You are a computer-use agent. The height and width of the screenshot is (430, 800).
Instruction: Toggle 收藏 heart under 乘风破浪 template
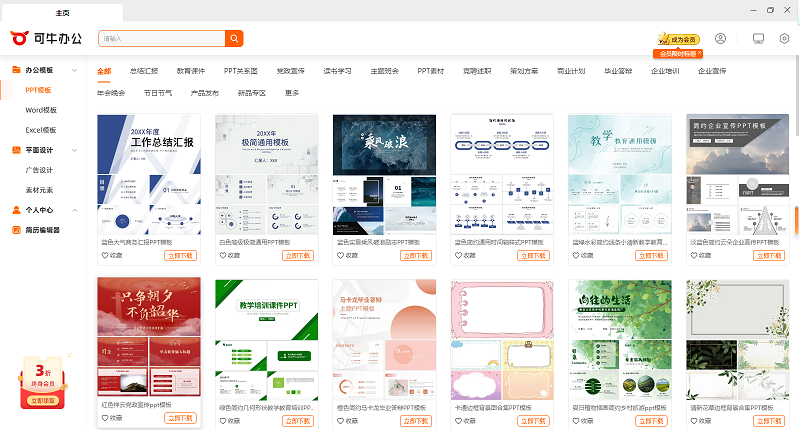tap(340, 255)
